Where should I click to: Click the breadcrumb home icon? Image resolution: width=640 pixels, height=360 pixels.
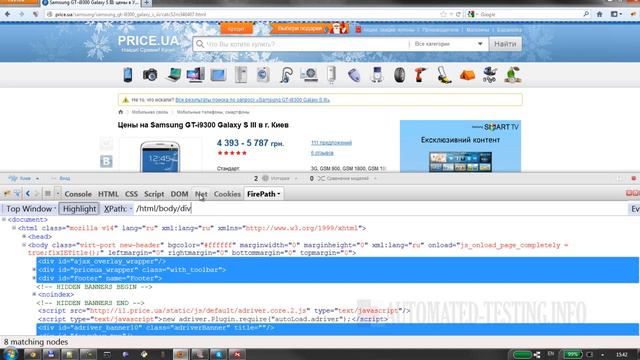[x=120, y=112]
